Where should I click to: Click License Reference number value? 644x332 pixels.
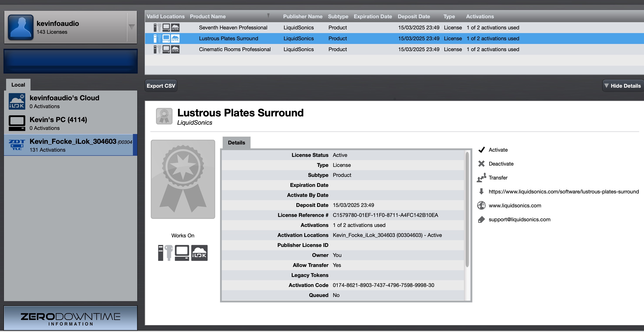[x=385, y=215]
